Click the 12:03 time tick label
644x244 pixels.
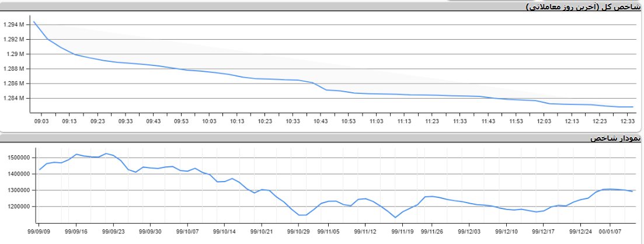(x=544, y=121)
